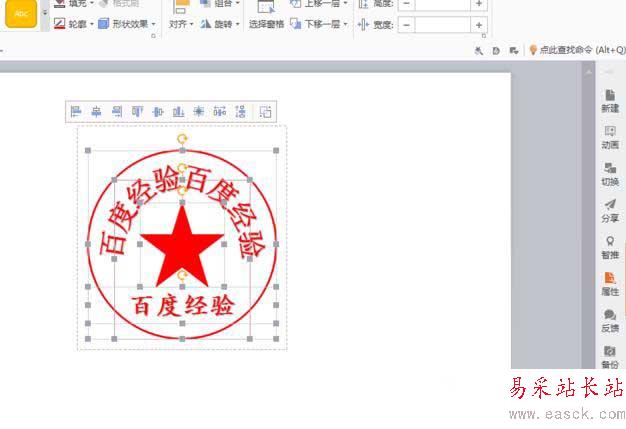626x429 pixels.
Task: Click the middle icon beside the pin
Action: point(496,50)
